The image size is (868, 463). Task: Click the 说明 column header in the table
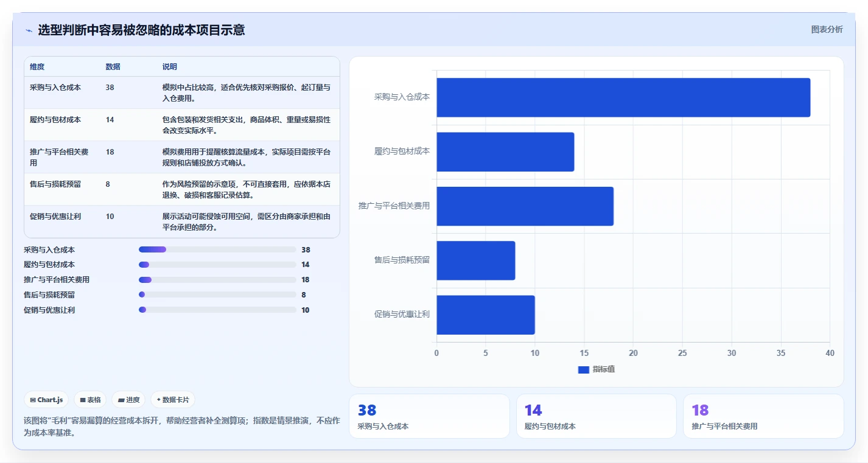(x=170, y=66)
